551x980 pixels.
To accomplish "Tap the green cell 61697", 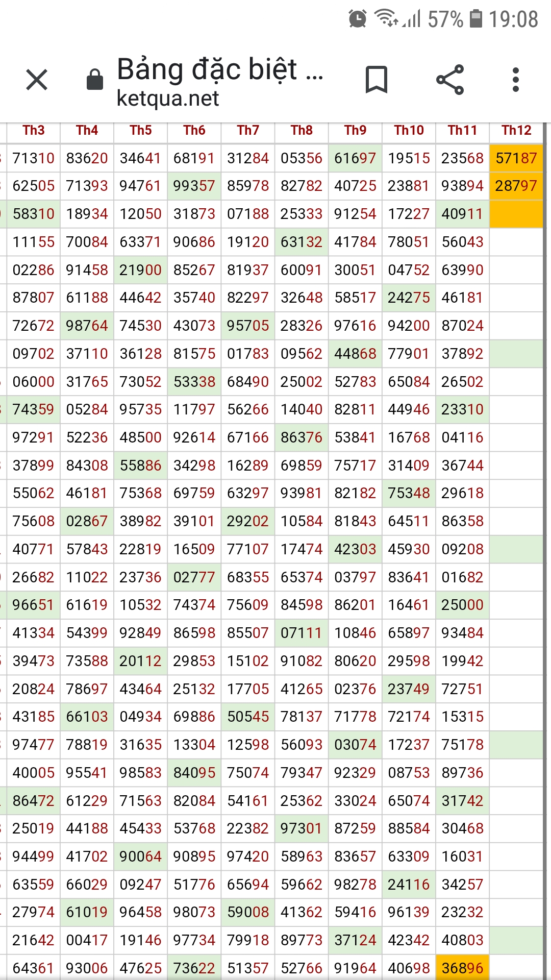I will coord(355,158).
